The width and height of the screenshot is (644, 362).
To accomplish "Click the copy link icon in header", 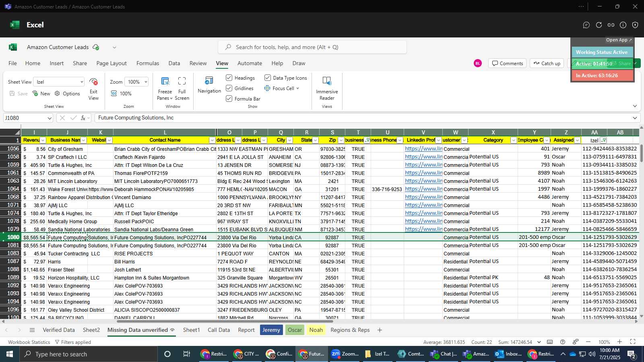I will [611, 25].
